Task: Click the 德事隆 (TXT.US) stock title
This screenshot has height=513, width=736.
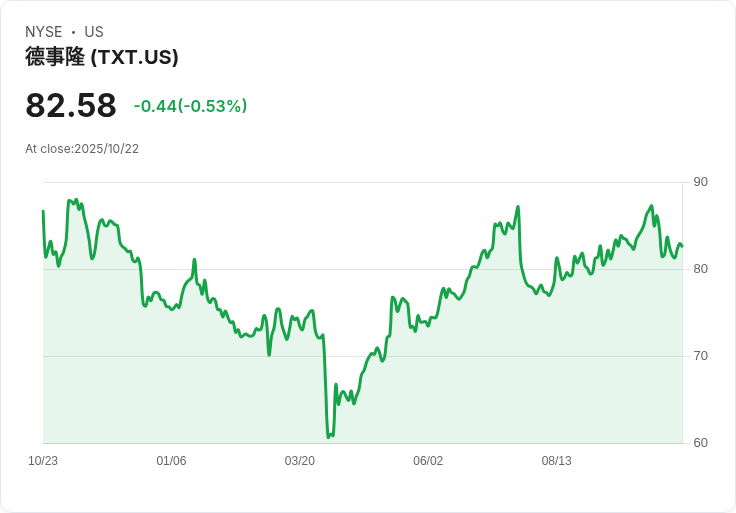Action: (102, 57)
